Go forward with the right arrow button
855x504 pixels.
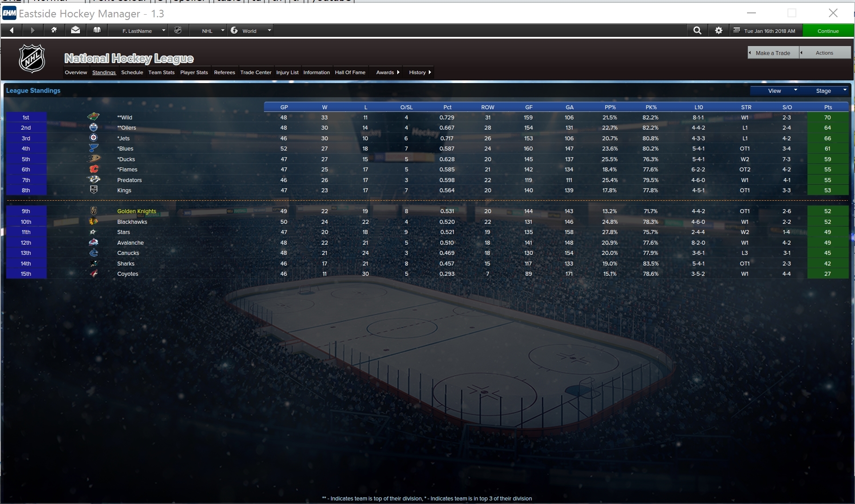click(x=32, y=31)
